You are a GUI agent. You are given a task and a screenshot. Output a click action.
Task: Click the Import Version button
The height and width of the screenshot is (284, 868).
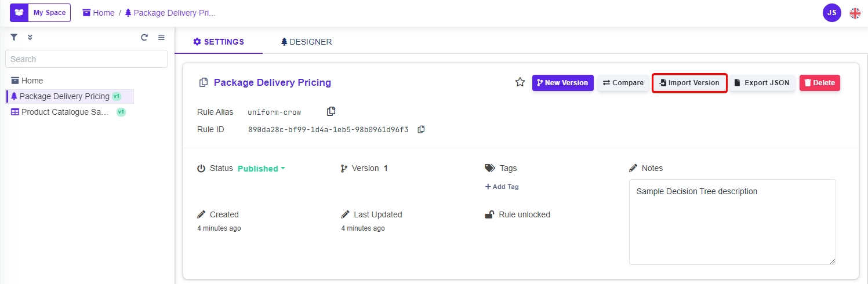689,83
